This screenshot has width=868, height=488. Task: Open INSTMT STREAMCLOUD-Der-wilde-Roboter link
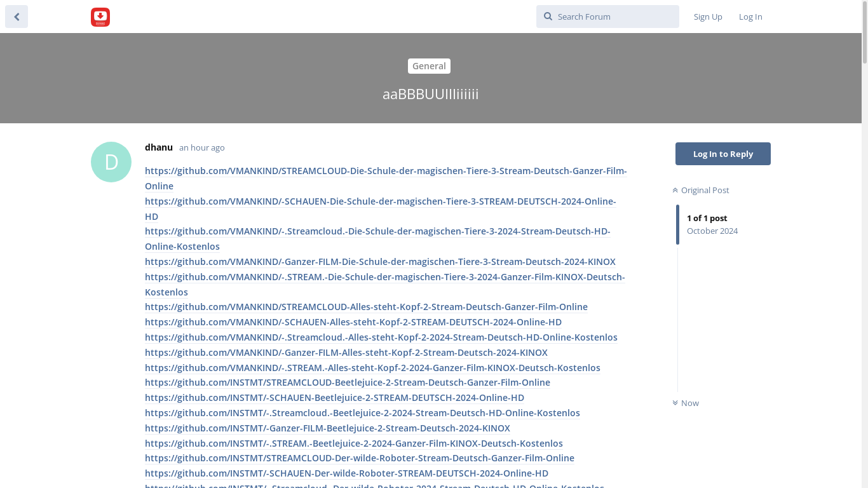point(360,458)
